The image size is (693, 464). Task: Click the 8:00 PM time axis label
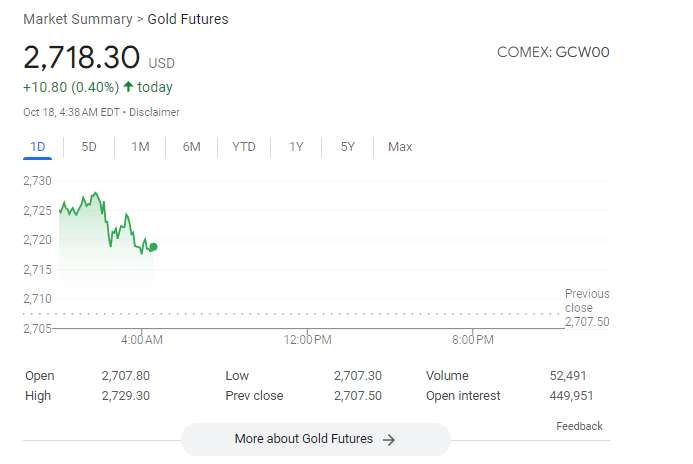click(472, 340)
